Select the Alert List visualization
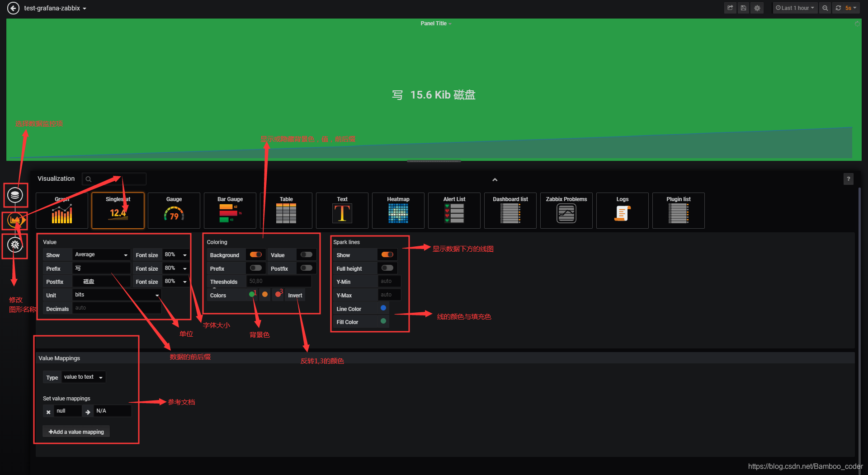The image size is (868, 475). (x=454, y=211)
